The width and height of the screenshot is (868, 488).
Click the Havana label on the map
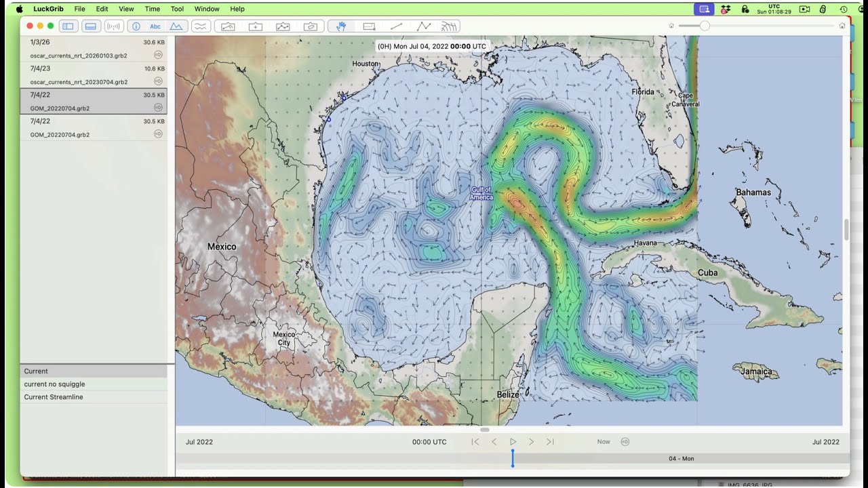[x=645, y=243]
